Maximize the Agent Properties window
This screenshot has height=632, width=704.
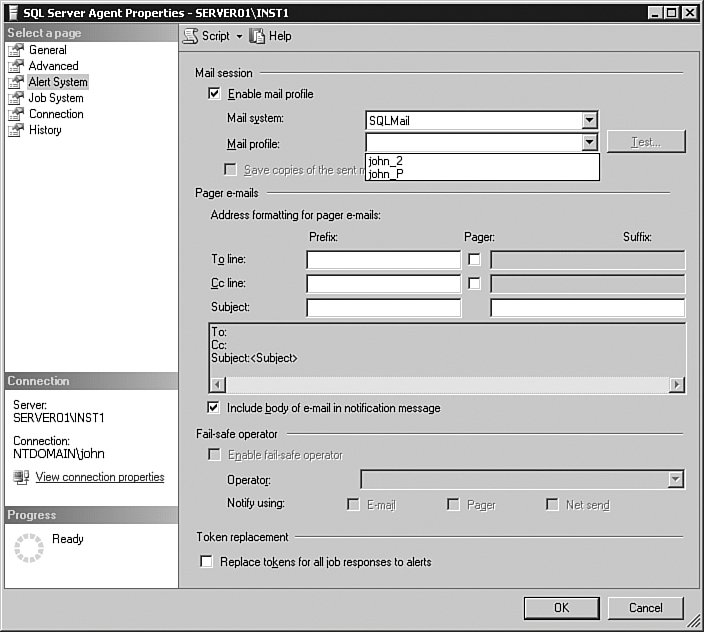click(672, 13)
